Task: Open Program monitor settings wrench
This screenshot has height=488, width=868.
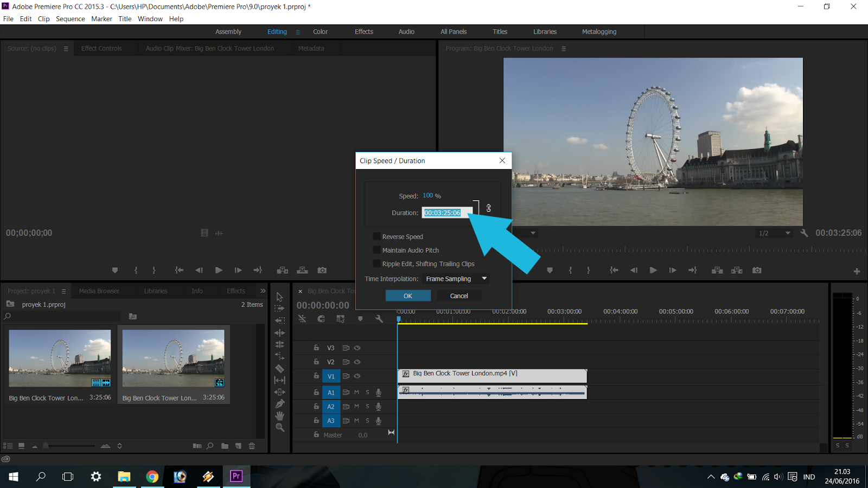Action: [x=804, y=233]
